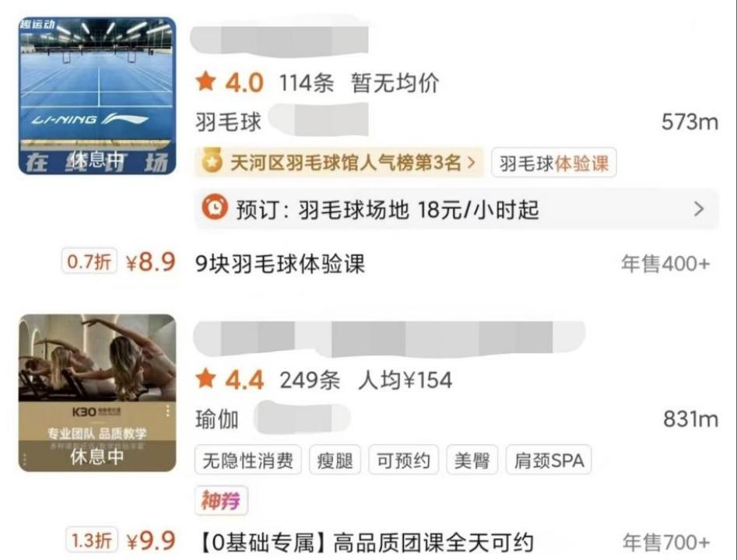
Task: Select the 无隐性消费 tag
Action: tap(247, 460)
